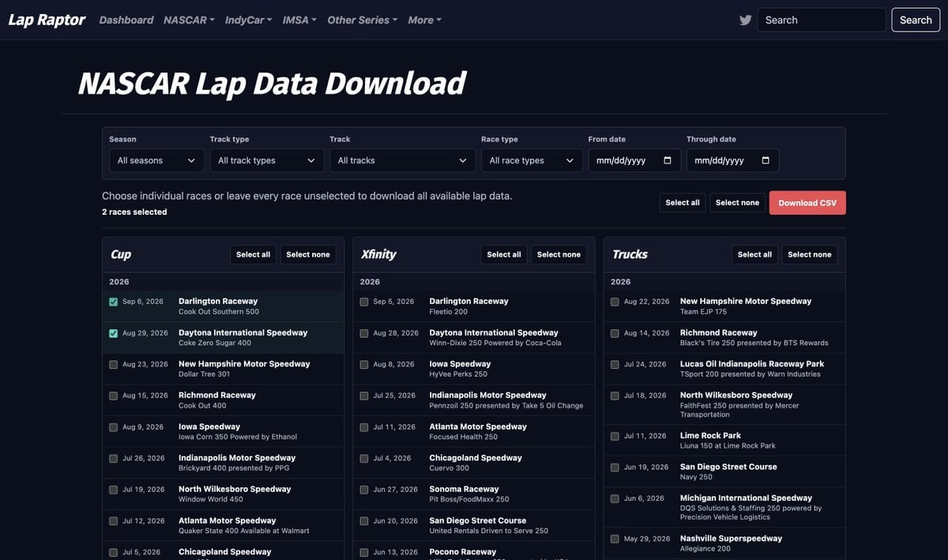Check Xfinity Darlington Fleetio 200 race
Image resolution: width=948 pixels, height=560 pixels.
(x=364, y=302)
